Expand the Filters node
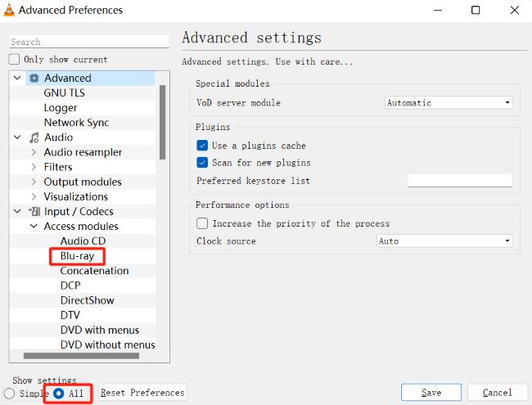Image resolution: width=532 pixels, height=405 pixels. pyautogui.click(x=34, y=167)
